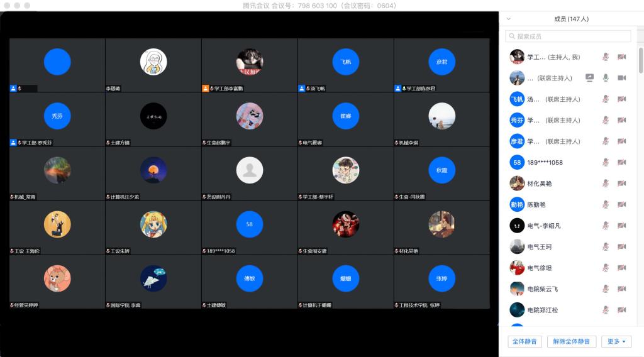This screenshot has width=644, height=357.
Task: Select the 工设朱娇 video tile
Action: tap(153, 228)
